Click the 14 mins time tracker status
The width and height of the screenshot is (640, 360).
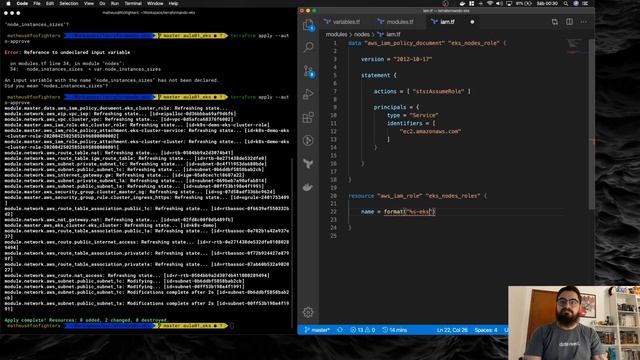pyautogui.click(x=395, y=330)
